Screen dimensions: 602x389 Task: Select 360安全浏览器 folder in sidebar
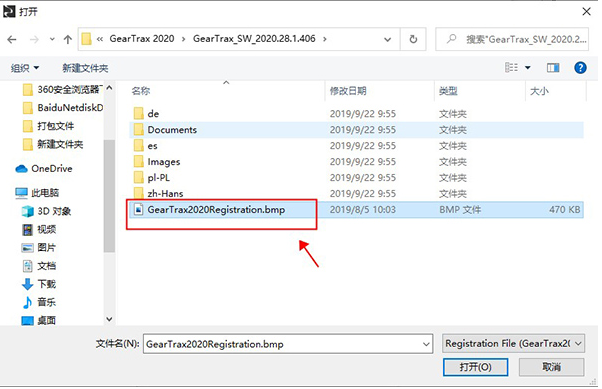point(63,89)
